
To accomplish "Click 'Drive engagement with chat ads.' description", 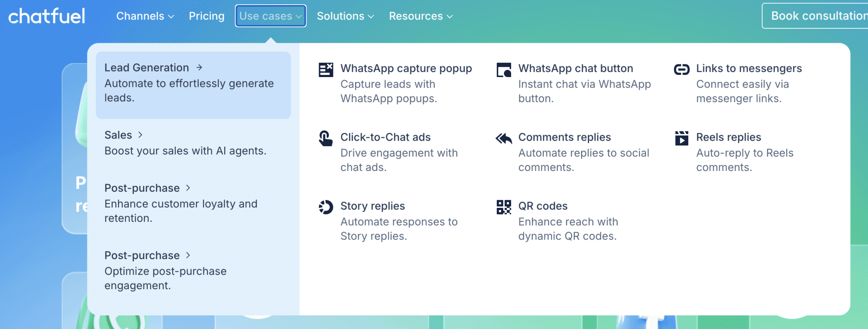I will coord(399,160).
